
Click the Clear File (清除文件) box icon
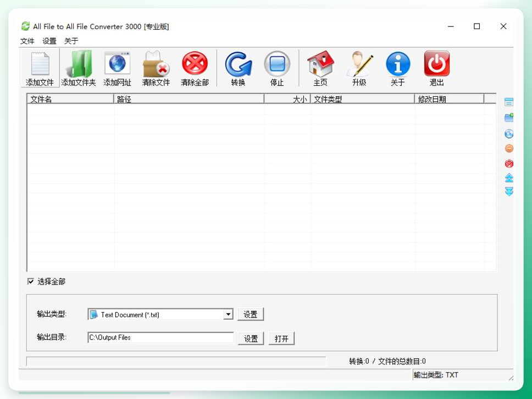point(156,64)
